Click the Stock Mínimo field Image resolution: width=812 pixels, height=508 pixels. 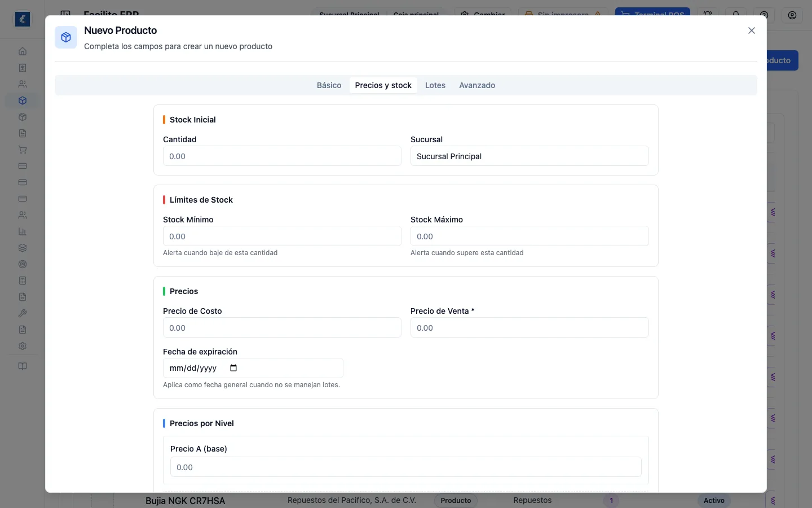282,237
